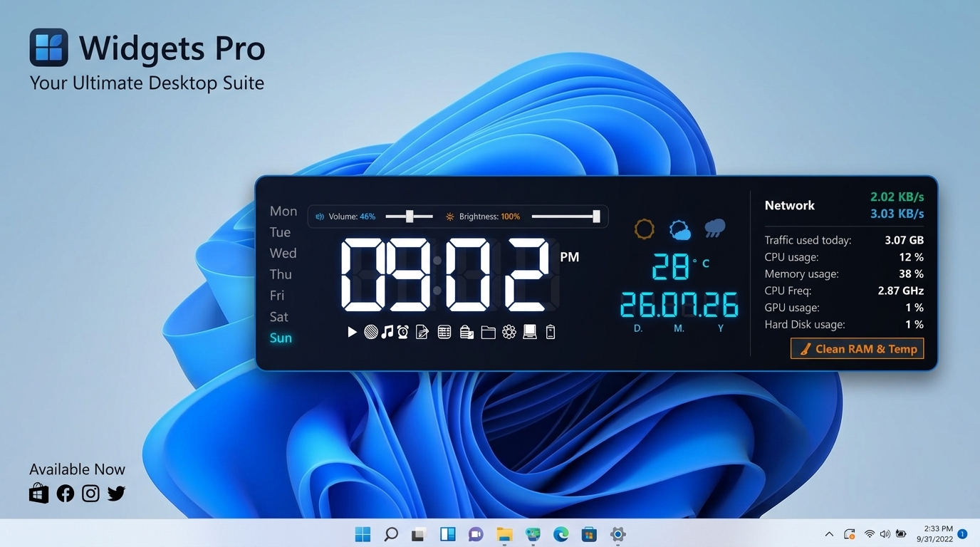This screenshot has height=547, width=980.
Task: Click the Memory usage 38 % value
Action: point(911,273)
